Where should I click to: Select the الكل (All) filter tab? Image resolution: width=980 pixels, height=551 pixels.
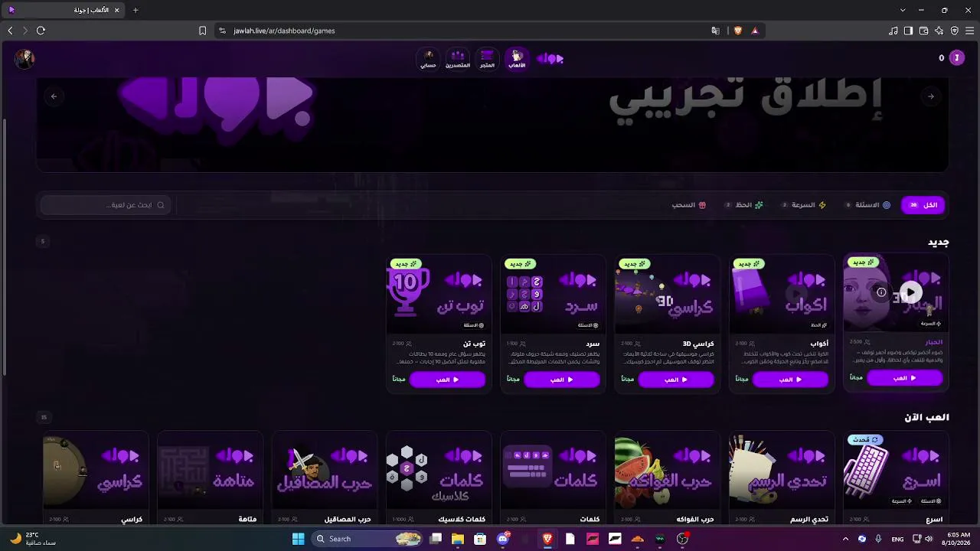click(923, 205)
